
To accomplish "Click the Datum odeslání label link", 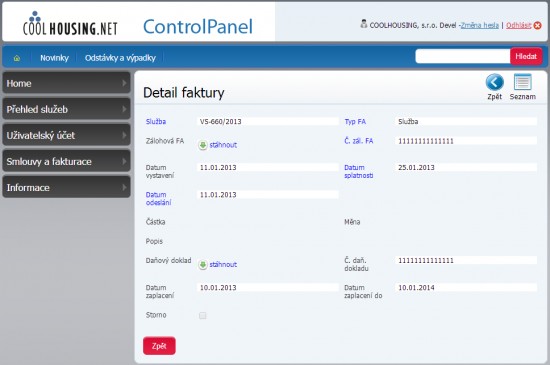I will pyautogui.click(x=159, y=198).
